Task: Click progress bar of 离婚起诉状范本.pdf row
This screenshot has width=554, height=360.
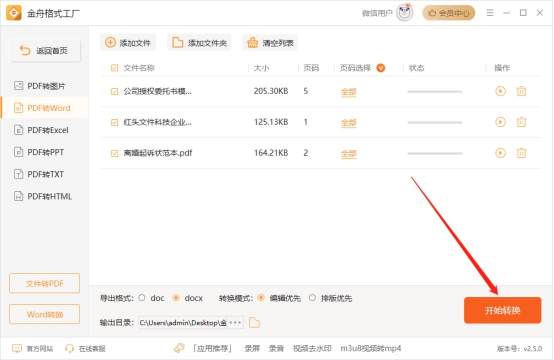Action: [435, 153]
